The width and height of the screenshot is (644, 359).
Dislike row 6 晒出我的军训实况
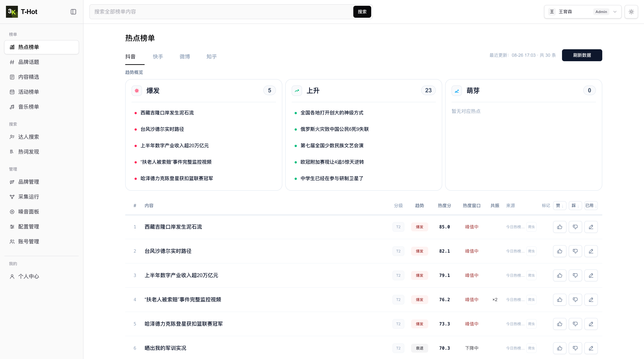pyautogui.click(x=575, y=348)
